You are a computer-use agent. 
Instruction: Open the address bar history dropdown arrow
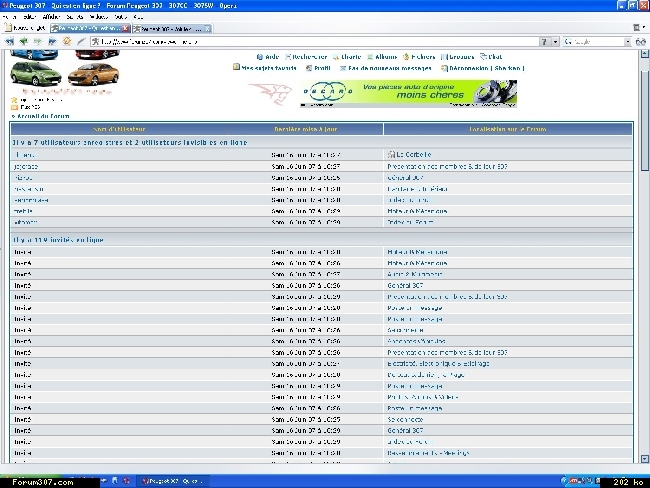[x=555, y=41]
